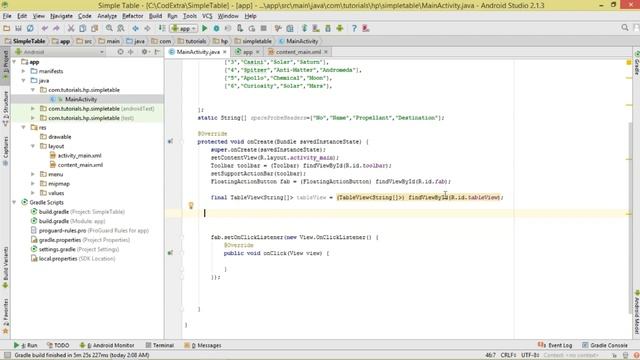
Task: Redo the action via toolbar arrow
Action: click(x=56, y=28)
